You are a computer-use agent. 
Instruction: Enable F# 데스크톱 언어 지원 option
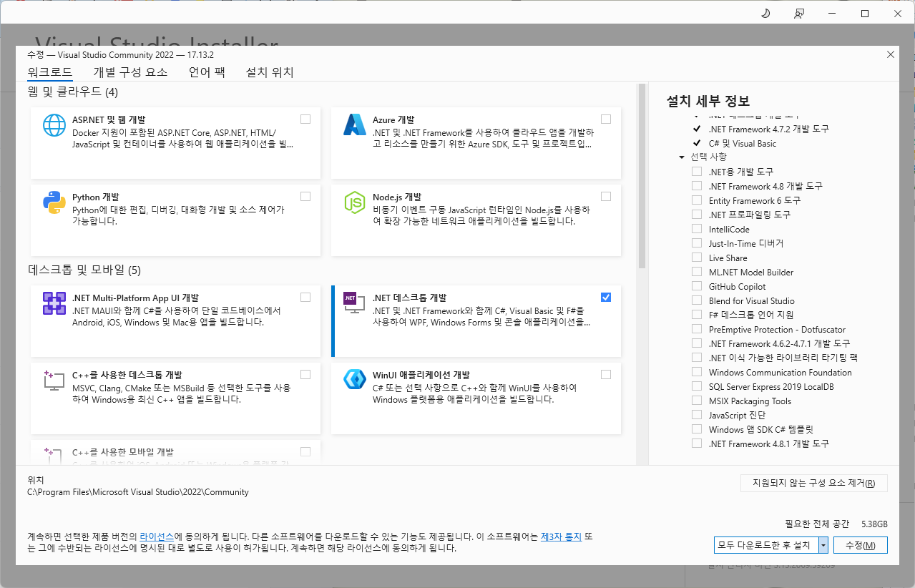[x=697, y=315]
